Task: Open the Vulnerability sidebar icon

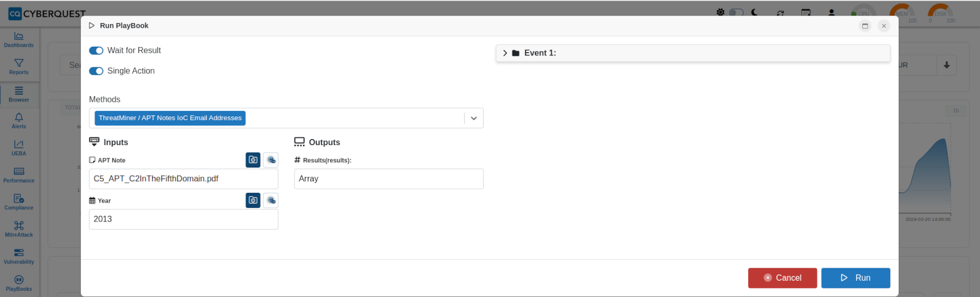Action: [x=19, y=253]
